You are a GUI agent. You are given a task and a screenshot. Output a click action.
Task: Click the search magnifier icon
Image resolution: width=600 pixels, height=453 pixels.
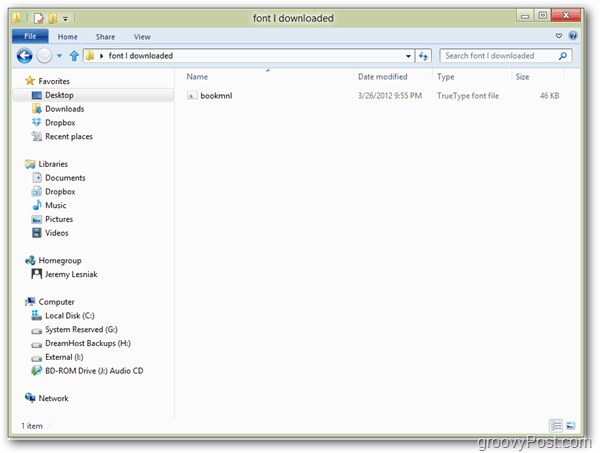click(562, 56)
